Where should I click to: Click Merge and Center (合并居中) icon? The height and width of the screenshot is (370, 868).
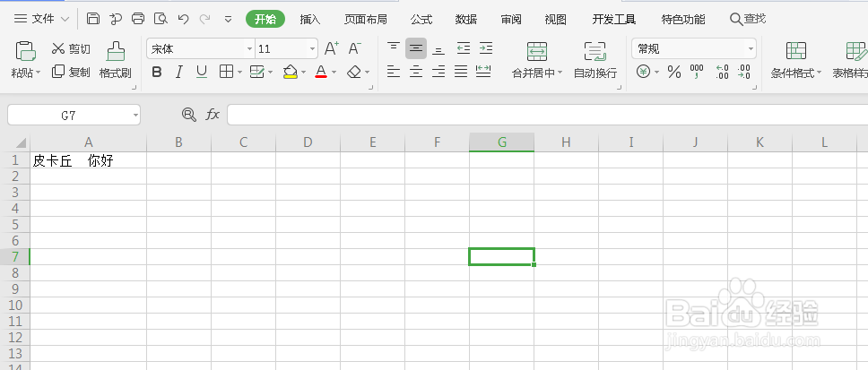point(537,51)
